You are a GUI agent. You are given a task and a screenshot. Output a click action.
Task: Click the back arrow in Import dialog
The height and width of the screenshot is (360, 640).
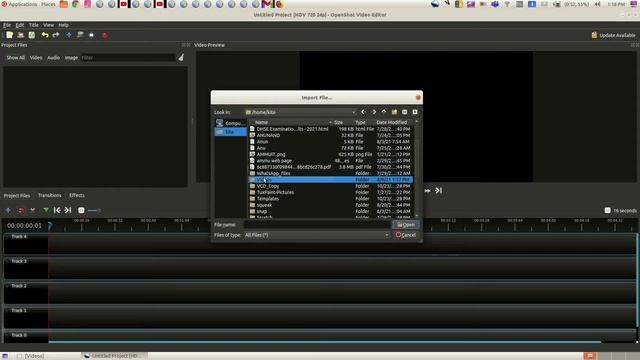coord(363,112)
